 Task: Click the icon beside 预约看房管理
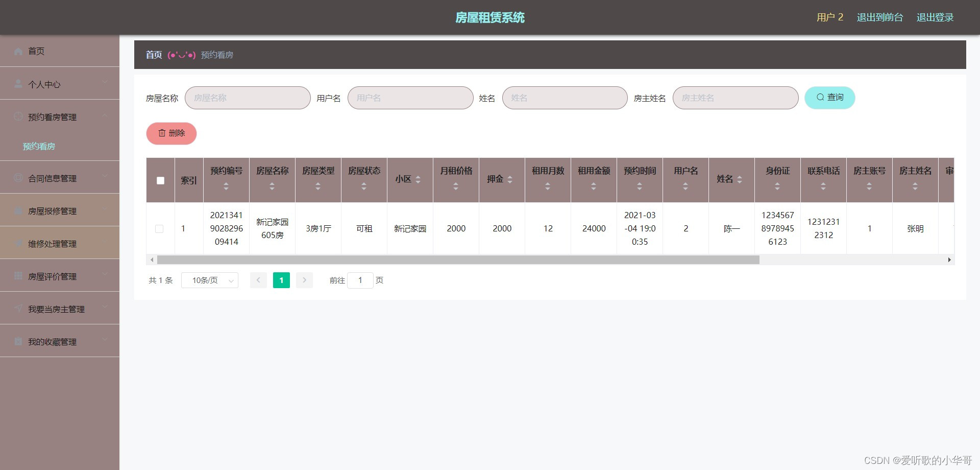coord(18,116)
